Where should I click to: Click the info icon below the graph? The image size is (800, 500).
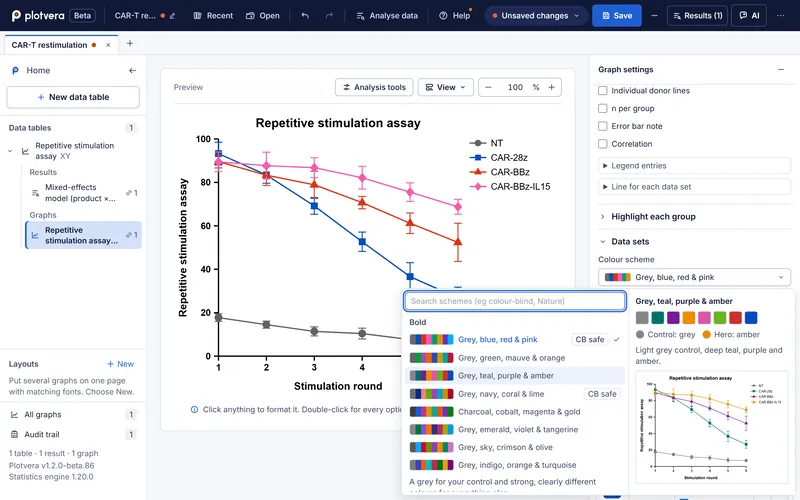tap(194, 409)
